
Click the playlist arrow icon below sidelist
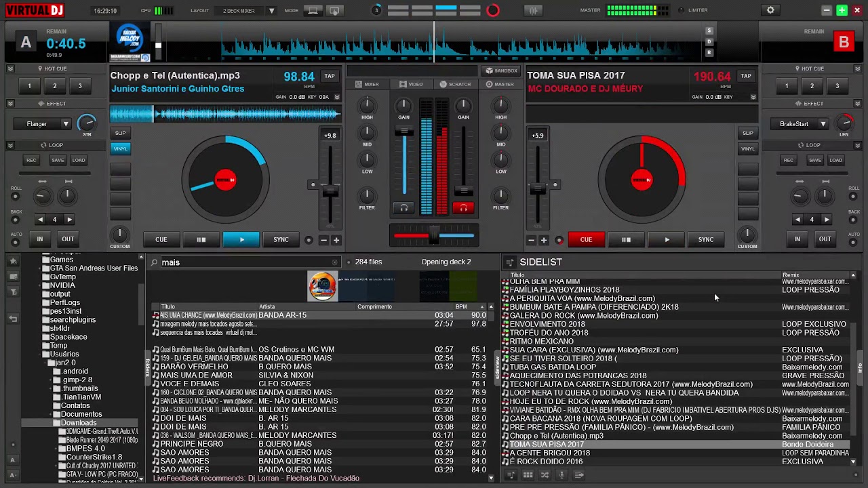coord(578,475)
